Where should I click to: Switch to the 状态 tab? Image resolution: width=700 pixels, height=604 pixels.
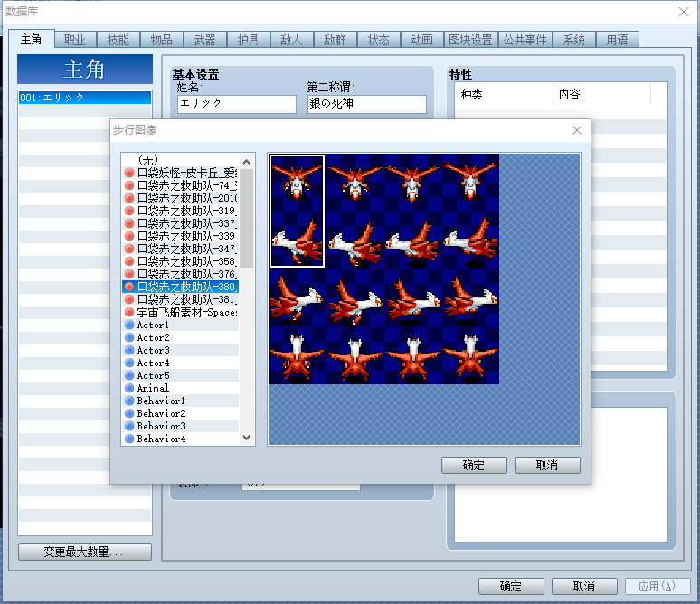click(x=379, y=40)
